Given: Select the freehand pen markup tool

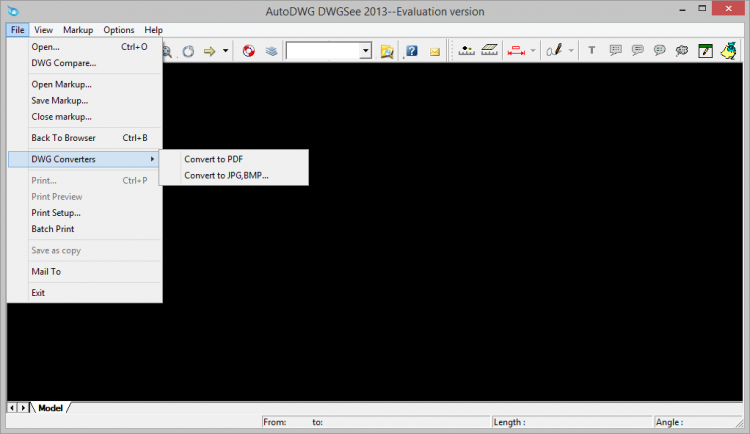Looking at the screenshot, I should coord(554,50).
